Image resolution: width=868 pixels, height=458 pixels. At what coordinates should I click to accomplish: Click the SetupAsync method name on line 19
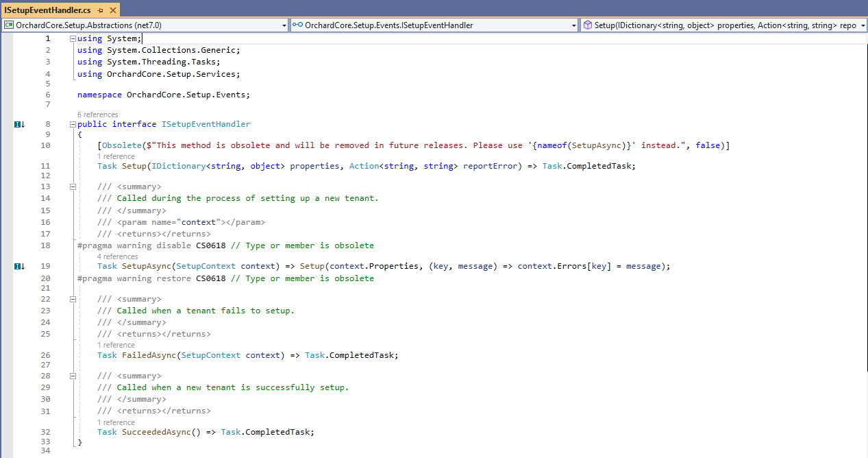[x=146, y=266]
